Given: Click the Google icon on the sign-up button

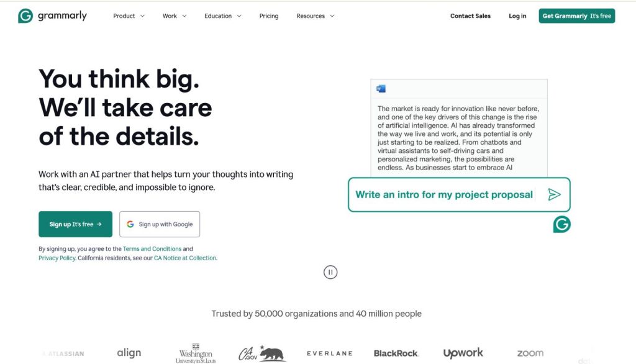Looking at the screenshot, I should coord(130,224).
